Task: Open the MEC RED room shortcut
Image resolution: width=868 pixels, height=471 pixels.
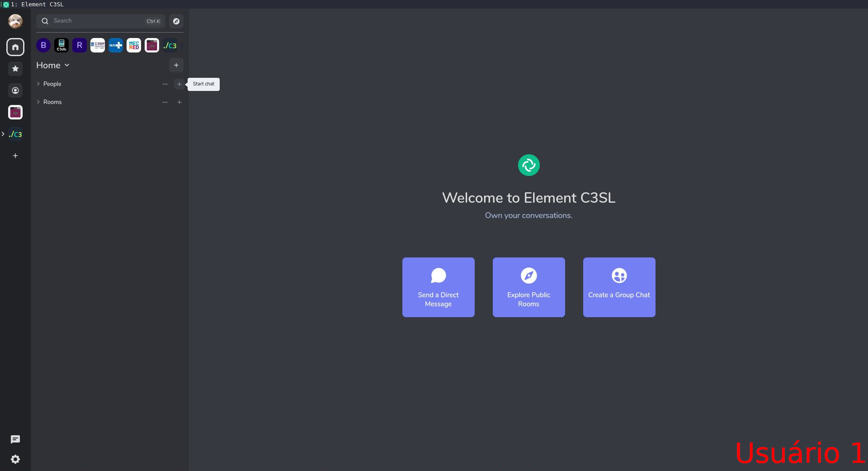Action: [134, 45]
